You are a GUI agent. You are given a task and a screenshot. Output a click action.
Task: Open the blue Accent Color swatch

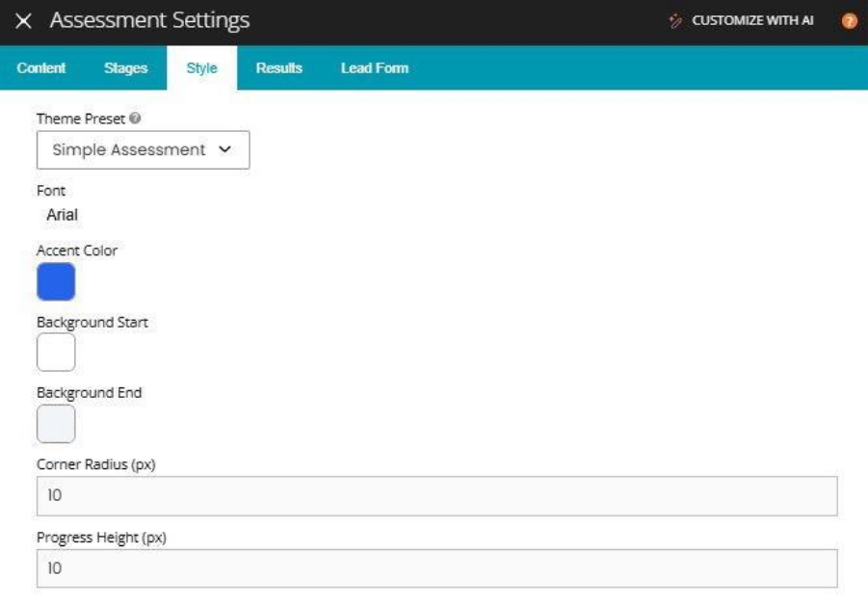[x=56, y=282]
